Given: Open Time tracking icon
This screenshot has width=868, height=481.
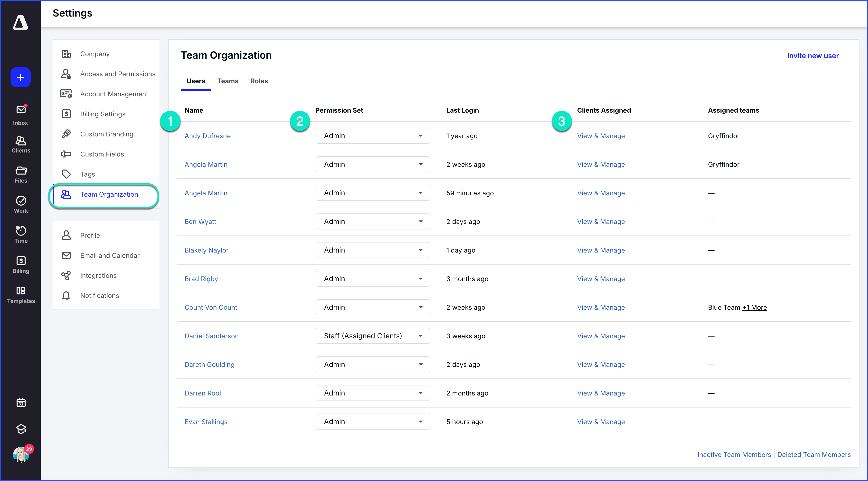Looking at the screenshot, I should point(21,234).
